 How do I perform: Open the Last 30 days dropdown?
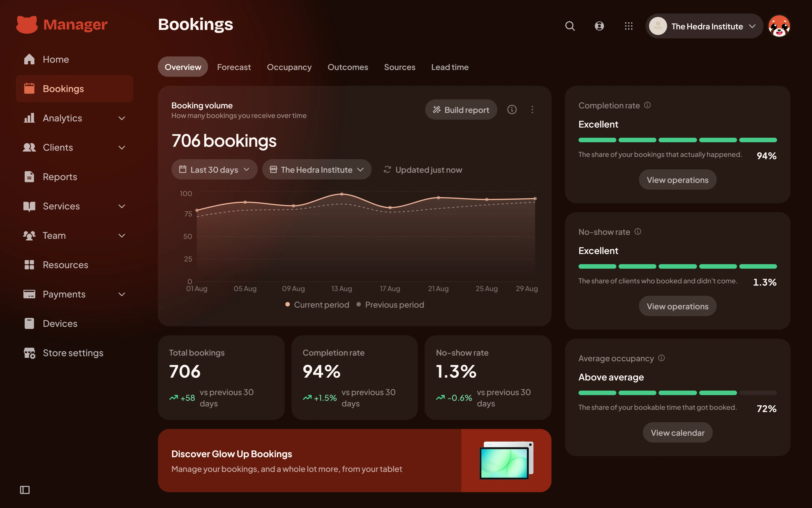tap(214, 169)
